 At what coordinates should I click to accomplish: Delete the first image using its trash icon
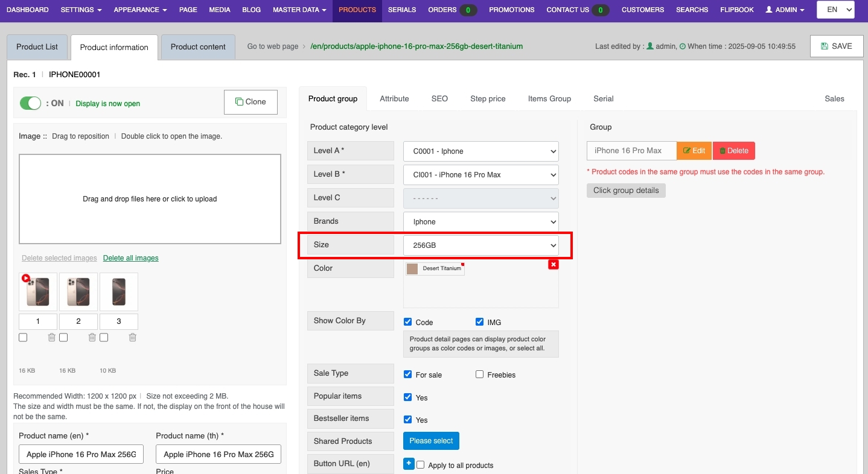click(x=52, y=338)
